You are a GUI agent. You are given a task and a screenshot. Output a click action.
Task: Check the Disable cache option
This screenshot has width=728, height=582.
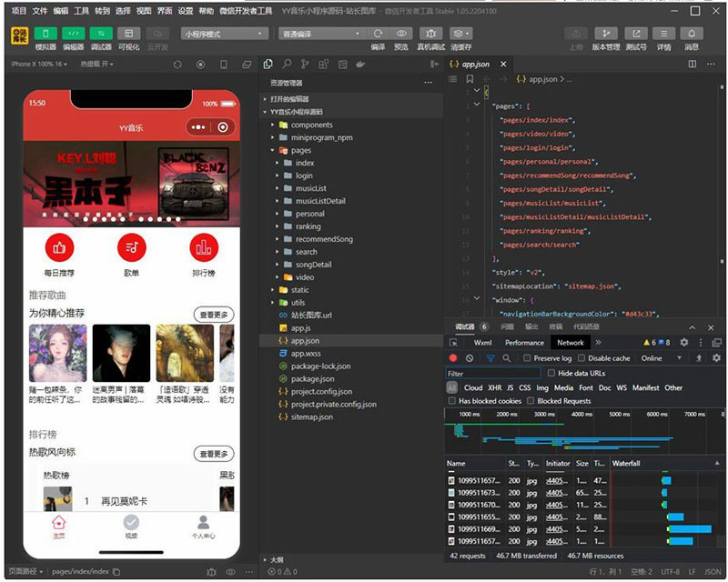click(581, 358)
